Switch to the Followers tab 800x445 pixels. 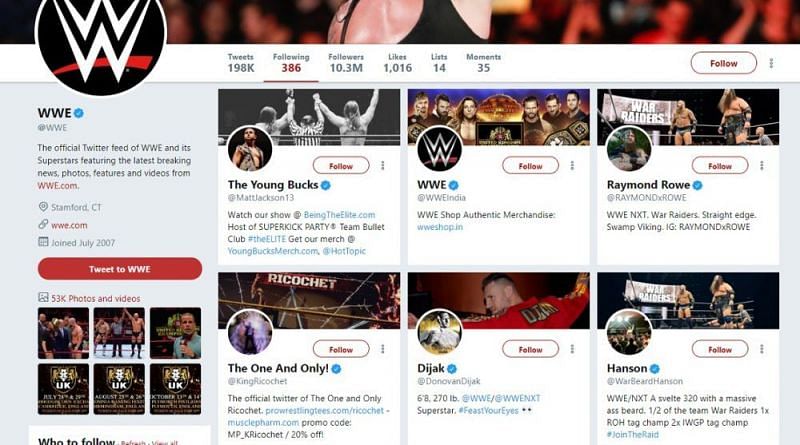(x=346, y=64)
